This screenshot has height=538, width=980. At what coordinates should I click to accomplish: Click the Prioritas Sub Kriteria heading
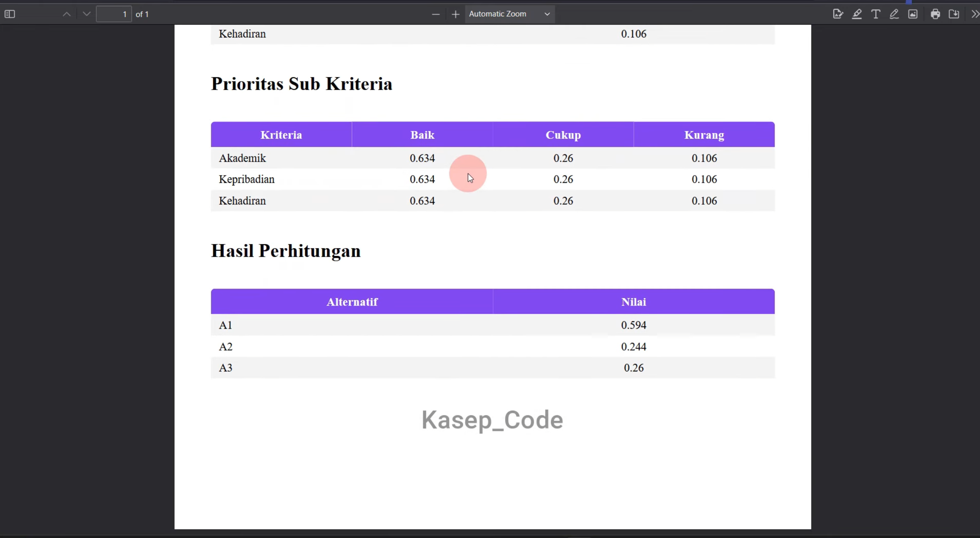click(302, 84)
